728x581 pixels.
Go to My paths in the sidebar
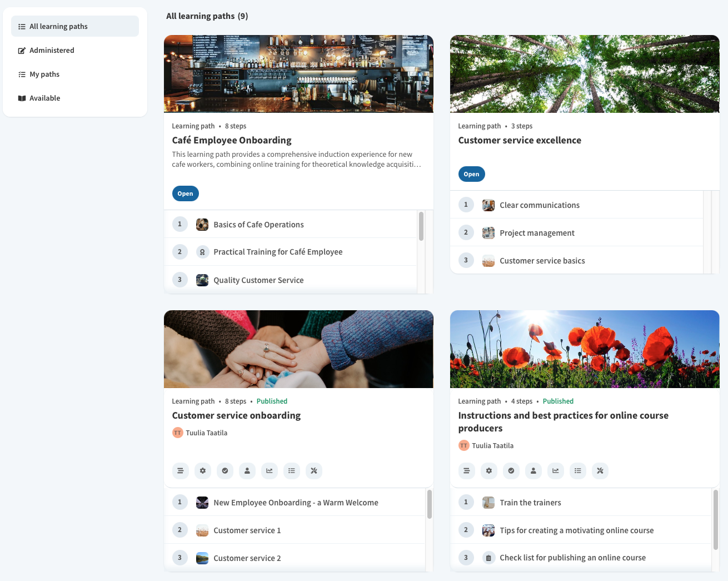tap(44, 74)
